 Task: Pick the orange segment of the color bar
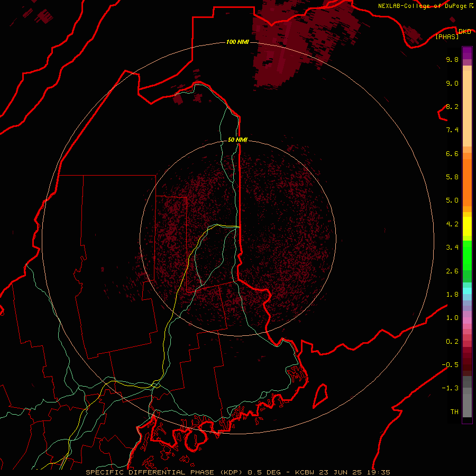click(467, 183)
